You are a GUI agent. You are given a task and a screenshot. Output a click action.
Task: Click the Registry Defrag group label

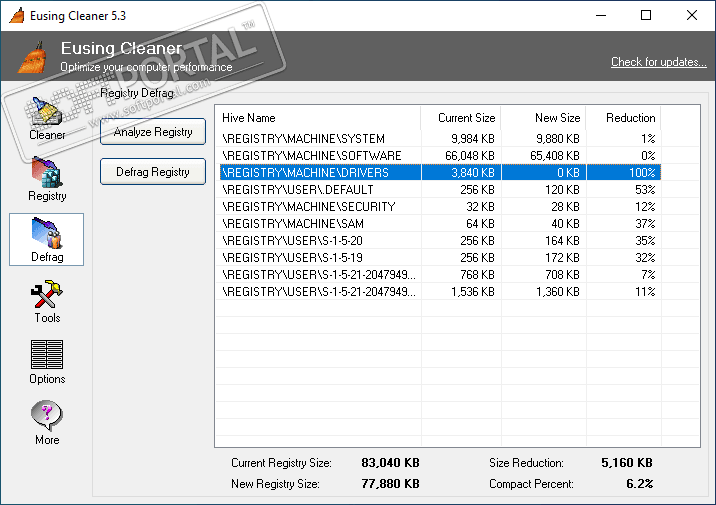tap(137, 93)
